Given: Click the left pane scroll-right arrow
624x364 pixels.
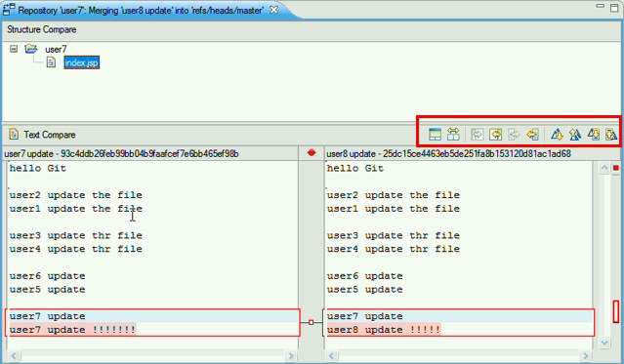Looking at the screenshot, I should pyautogui.click(x=291, y=356).
